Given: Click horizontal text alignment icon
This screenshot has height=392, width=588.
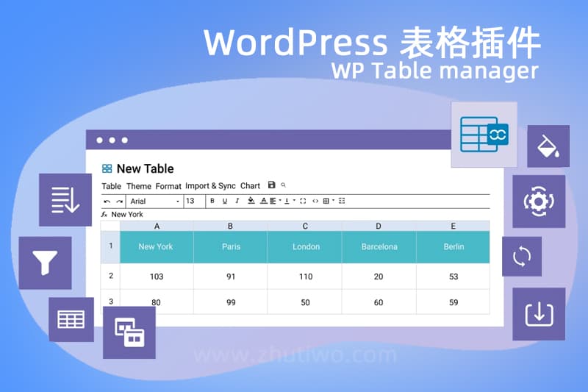Looking at the screenshot, I should click(x=273, y=201).
